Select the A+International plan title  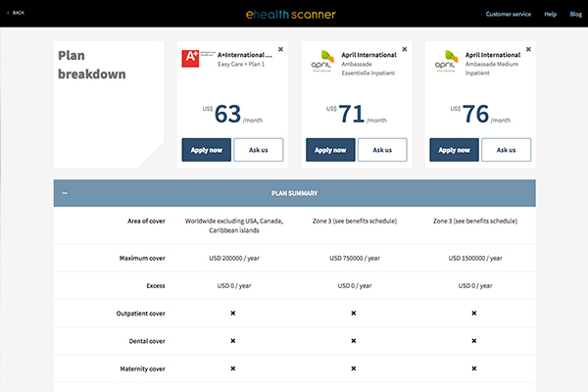click(x=245, y=55)
